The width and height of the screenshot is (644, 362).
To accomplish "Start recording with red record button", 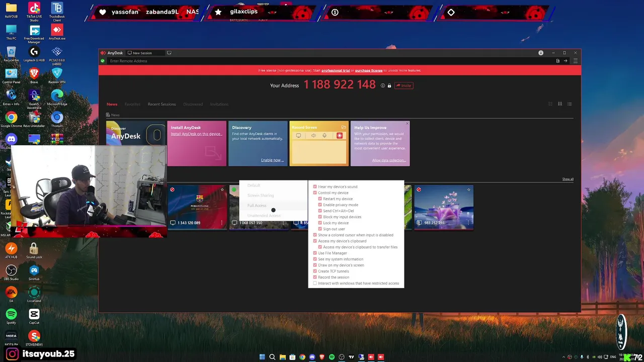I will (340, 135).
